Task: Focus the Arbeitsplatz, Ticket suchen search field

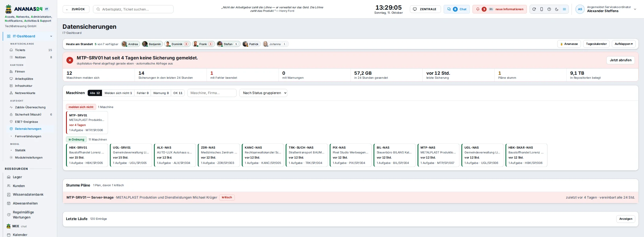Action: tap(133, 9)
